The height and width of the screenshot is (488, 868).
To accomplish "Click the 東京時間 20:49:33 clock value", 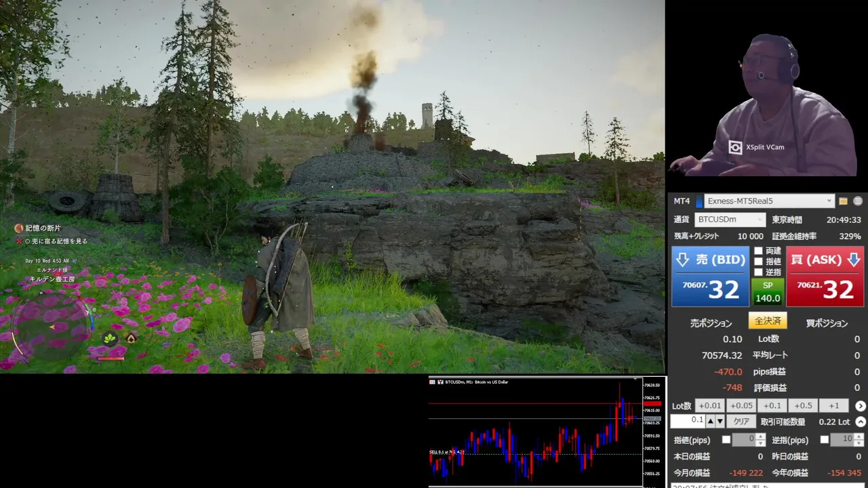I will pos(844,220).
